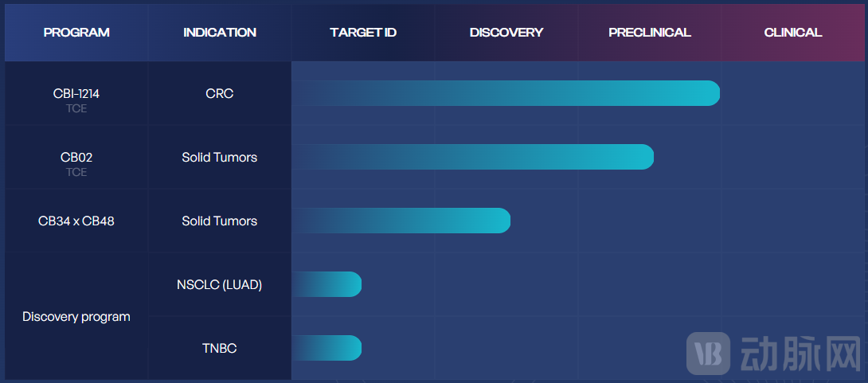Viewport: 868px width, 383px height.
Task: Open the CBI-1214 program name
Action: coord(76,94)
